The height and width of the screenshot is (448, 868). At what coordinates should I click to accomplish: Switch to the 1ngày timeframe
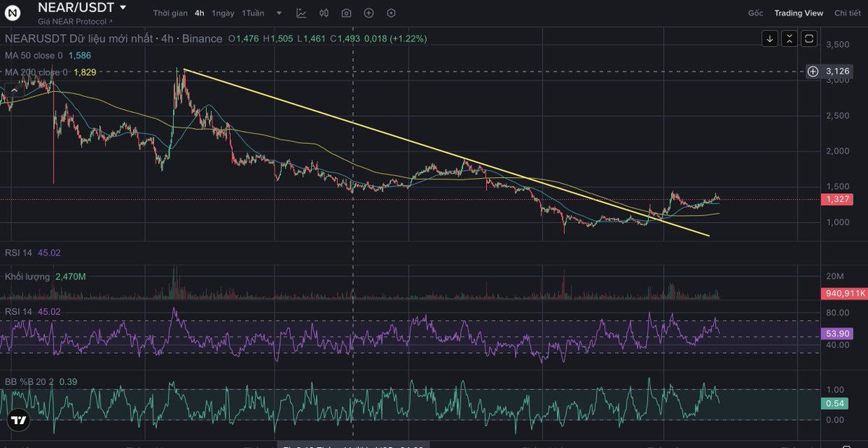click(x=223, y=13)
